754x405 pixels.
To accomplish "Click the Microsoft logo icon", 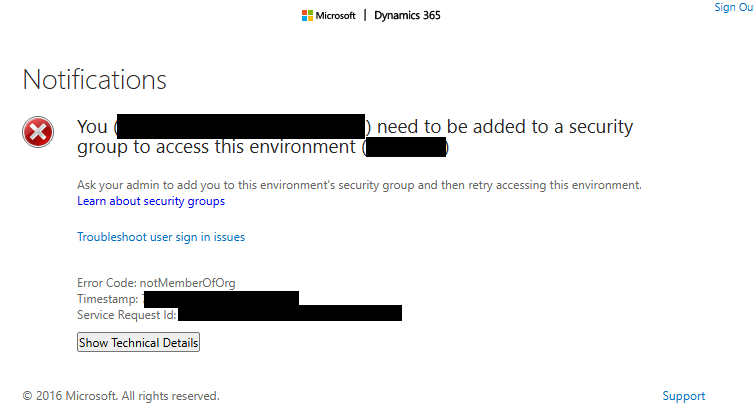I will tap(307, 16).
